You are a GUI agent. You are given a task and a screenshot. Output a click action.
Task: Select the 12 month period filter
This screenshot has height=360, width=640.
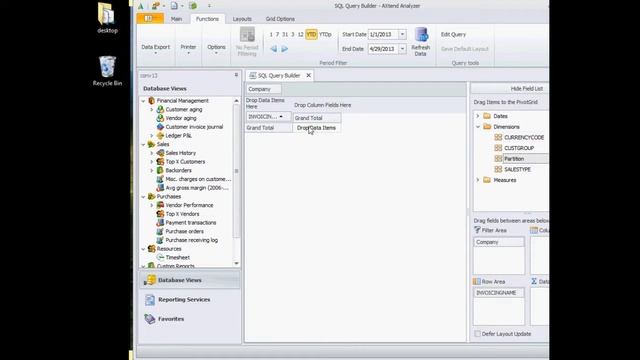point(301,34)
